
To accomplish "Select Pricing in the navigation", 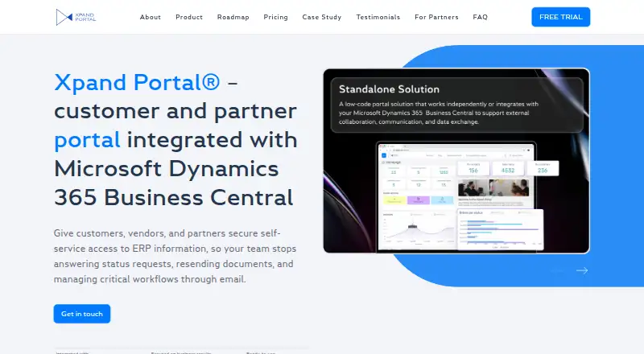I will (275, 17).
